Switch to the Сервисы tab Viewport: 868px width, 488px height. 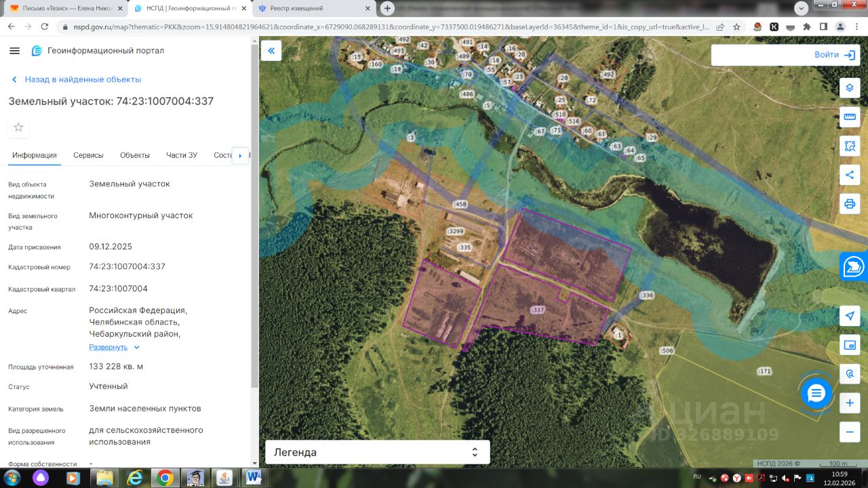click(x=88, y=155)
